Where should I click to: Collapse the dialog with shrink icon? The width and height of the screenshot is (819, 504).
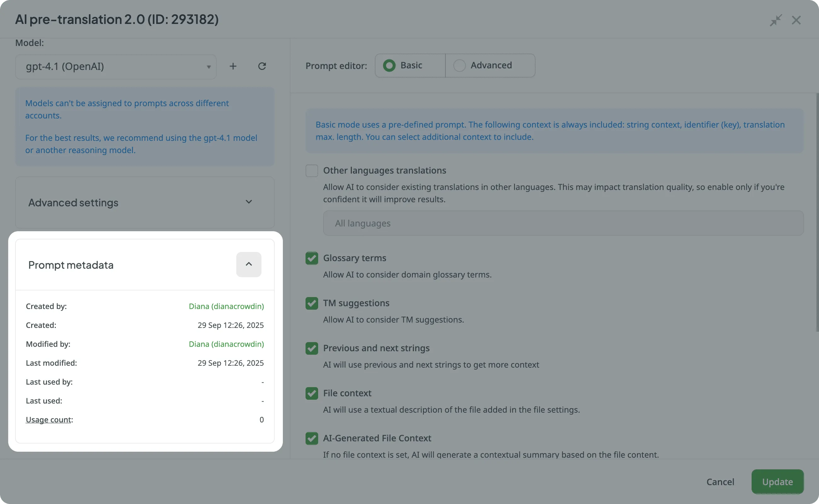pyautogui.click(x=775, y=20)
